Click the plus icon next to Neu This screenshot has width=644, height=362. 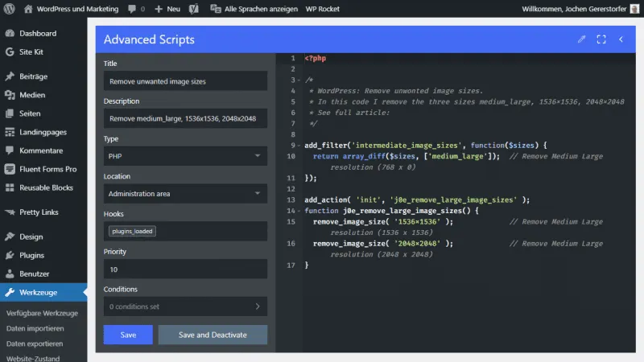(x=159, y=9)
